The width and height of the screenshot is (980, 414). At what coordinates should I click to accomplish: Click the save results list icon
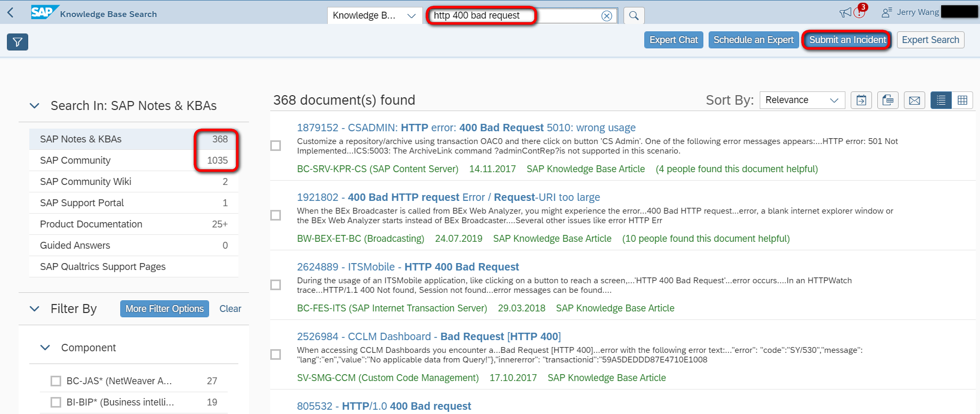(888, 100)
